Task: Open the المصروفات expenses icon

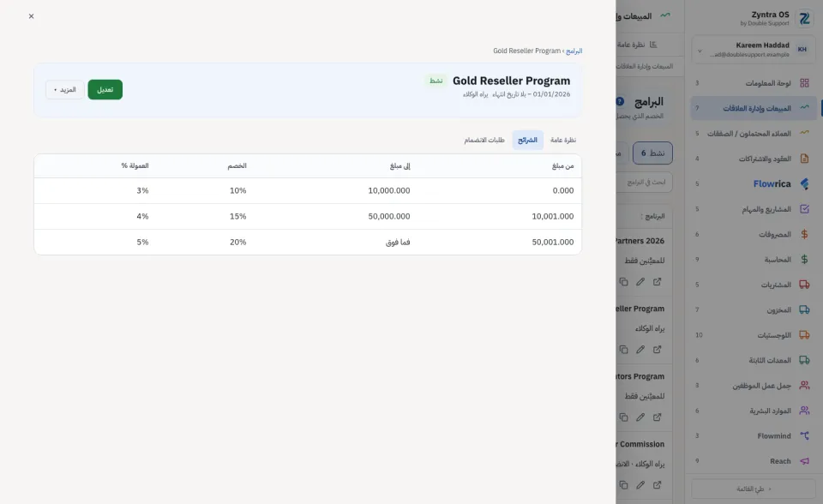Action: click(x=804, y=234)
